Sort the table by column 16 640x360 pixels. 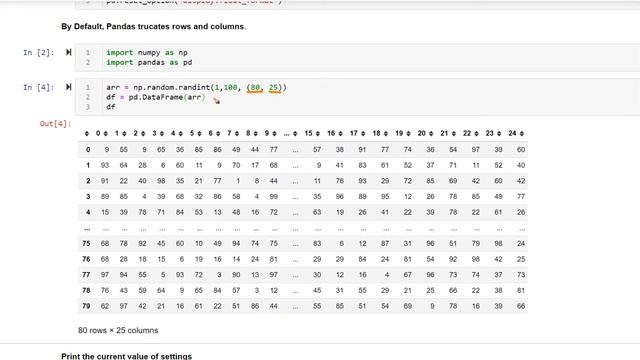click(x=340, y=133)
